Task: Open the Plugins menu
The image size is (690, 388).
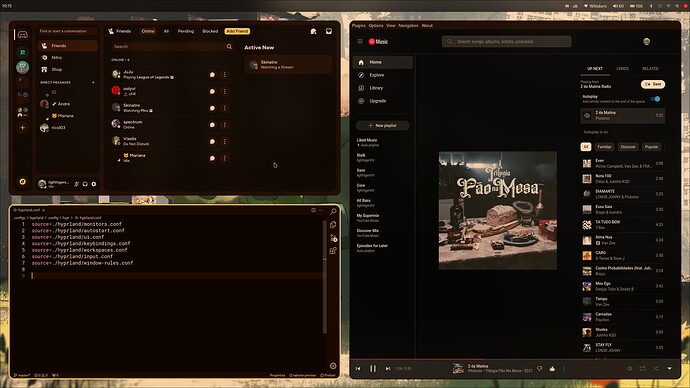Action: [359, 26]
